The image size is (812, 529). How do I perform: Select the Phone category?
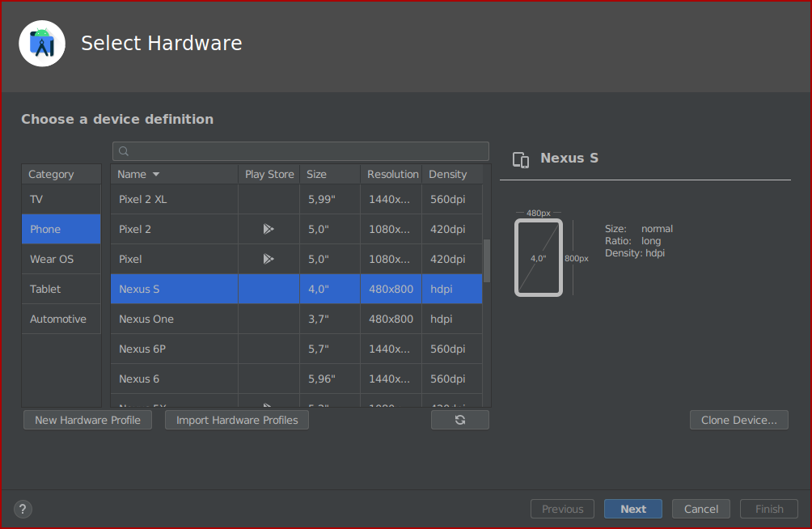pyautogui.click(x=61, y=229)
